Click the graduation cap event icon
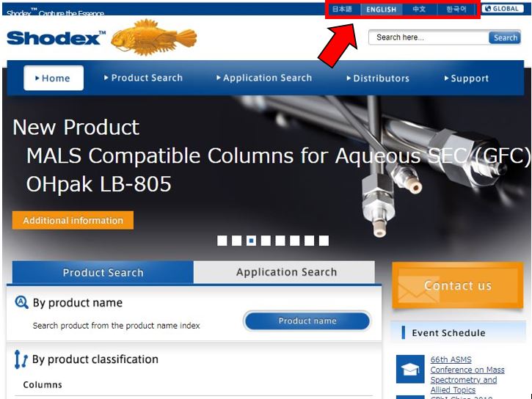Viewport: 532px width, 399px height. click(410, 369)
